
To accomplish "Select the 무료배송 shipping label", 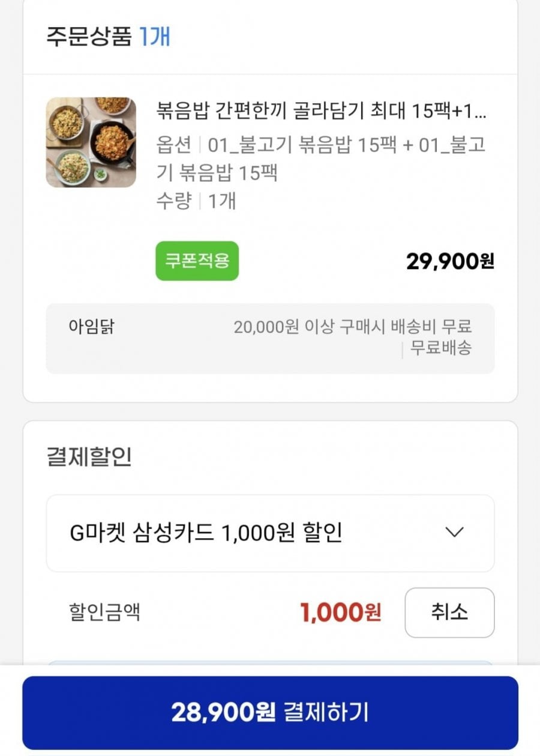I will pyautogui.click(x=440, y=348).
